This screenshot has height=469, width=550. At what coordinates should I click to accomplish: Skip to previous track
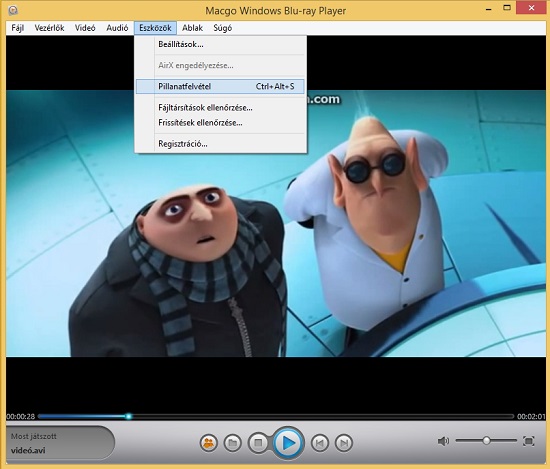point(320,443)
